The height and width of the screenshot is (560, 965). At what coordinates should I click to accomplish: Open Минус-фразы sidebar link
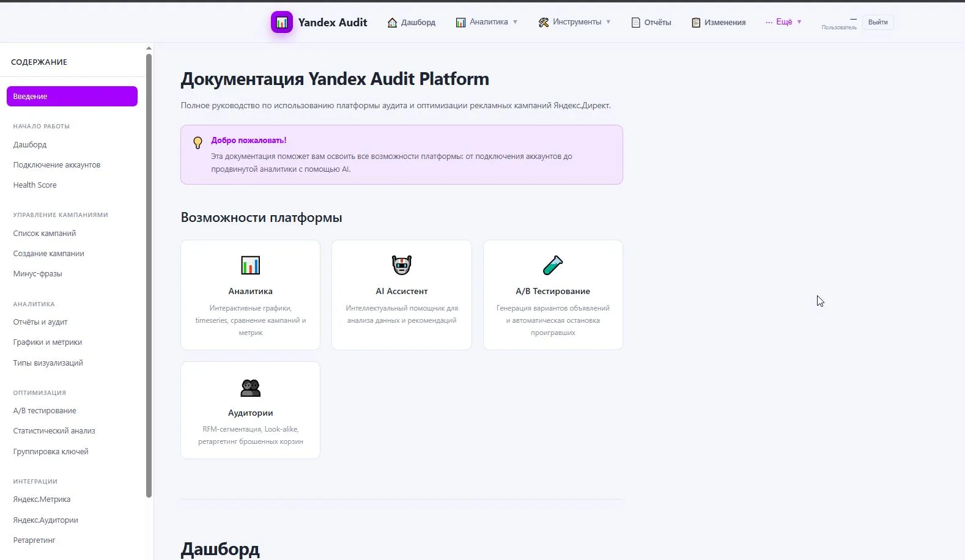click(x=38, y=274)
